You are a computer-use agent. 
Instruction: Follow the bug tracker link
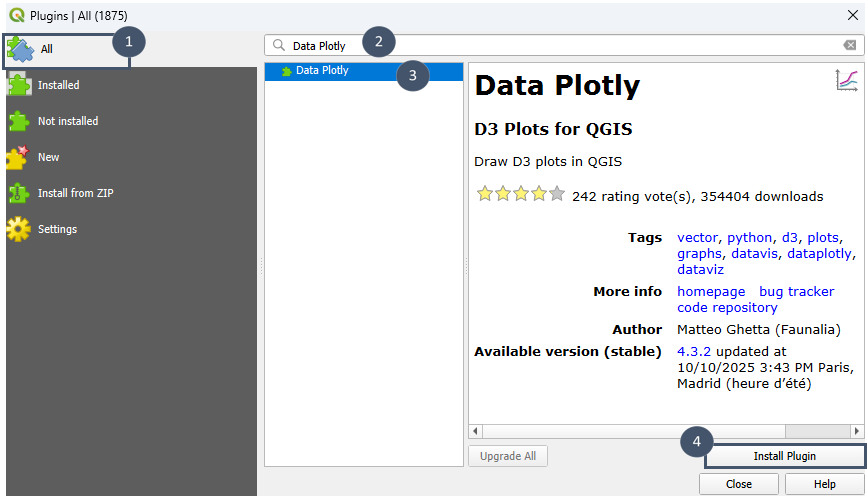point(796,291)
